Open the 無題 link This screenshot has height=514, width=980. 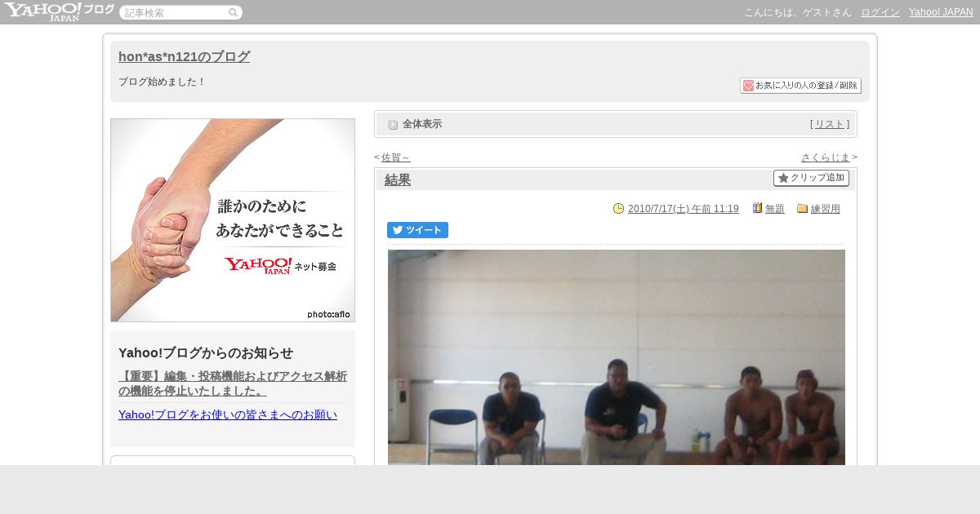tap(774, 209)
